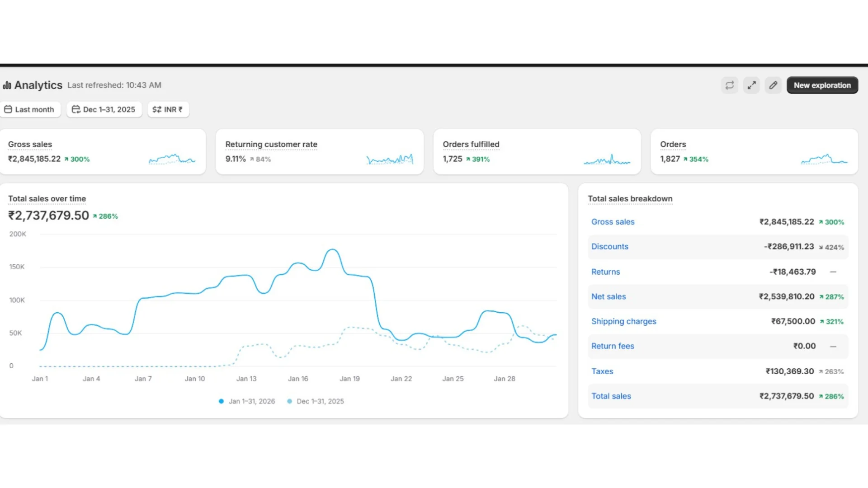Click the Gross sales sparkline chart
This screenshot has height=488, width=868.
[172, 159]
